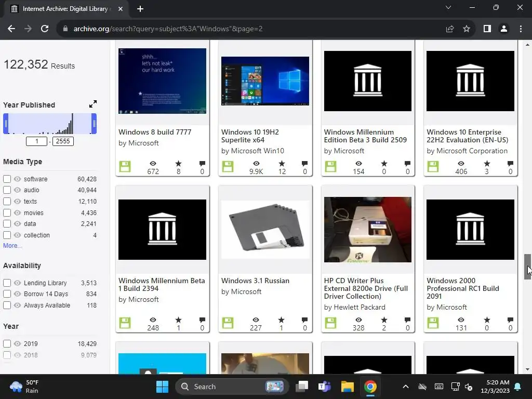The height and width of the screenshot is (399, 532).
Task: Click the start year input field showing 1
Action: tap(37, 141)
